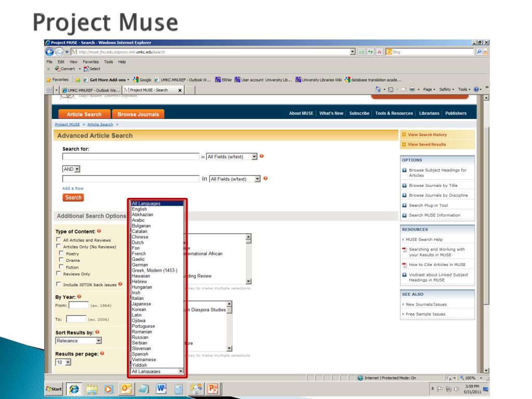The image size is (532, 399).
Task: Open the Relevance sort dropdown
Action: [x=78, y=341]
